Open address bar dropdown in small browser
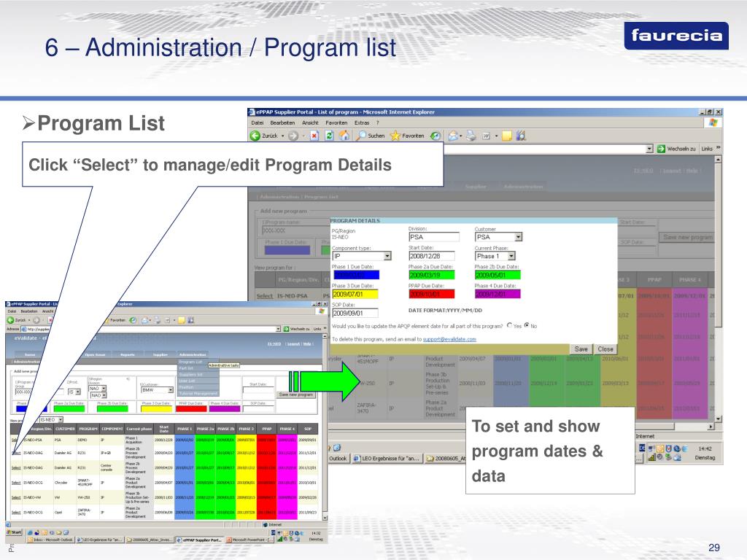The width and height of the screenshot is (747, 560). coord(278,329)
